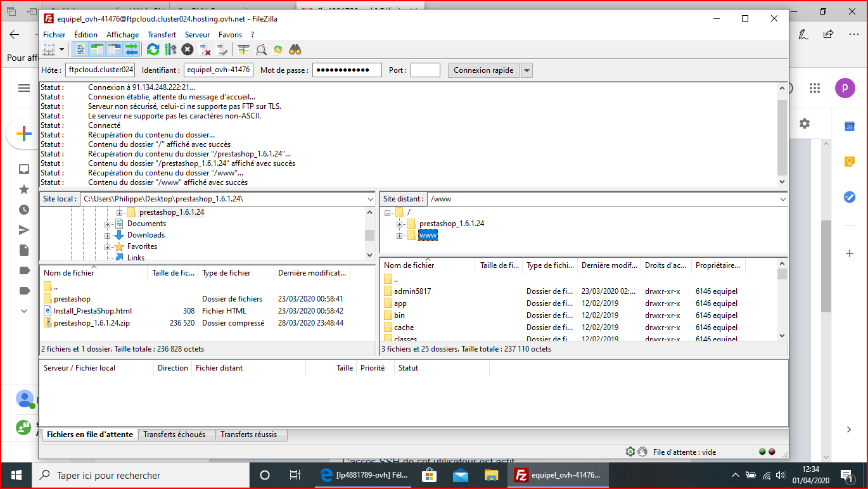The image size is (868, 489).
Task: Select prestashop_1.6.1.24.zip in local list
Action: tap(92, 323)
